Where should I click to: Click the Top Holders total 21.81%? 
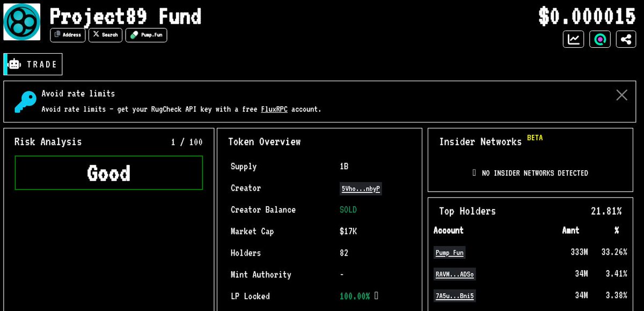coord(606,211)
